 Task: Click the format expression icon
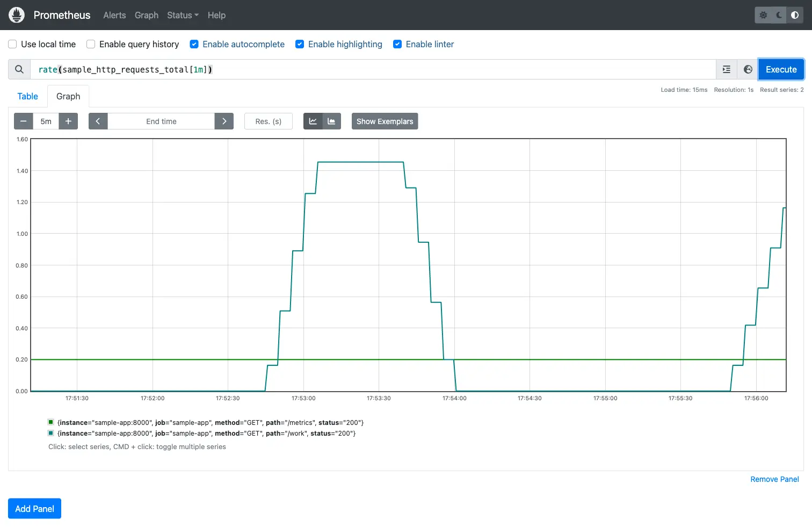pos(727,69)
